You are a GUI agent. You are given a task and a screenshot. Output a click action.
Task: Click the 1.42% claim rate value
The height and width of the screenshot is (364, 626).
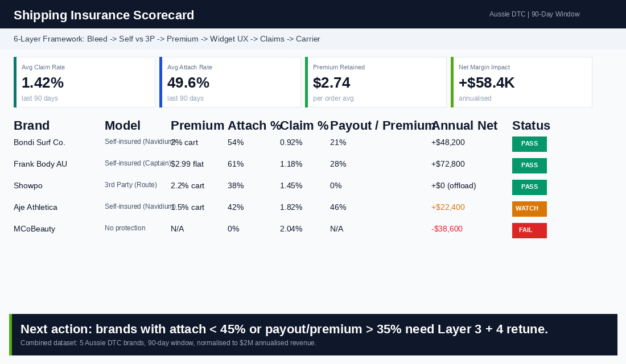43,82
